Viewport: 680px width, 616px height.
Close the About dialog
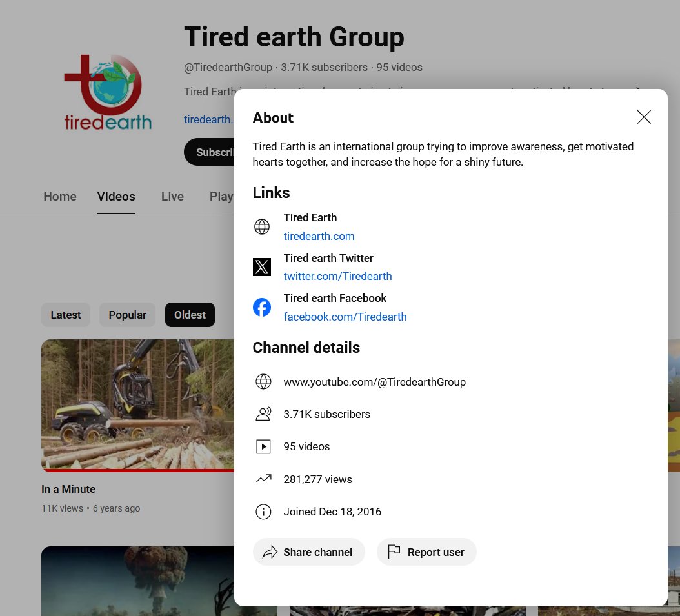[x=644, y=117]
